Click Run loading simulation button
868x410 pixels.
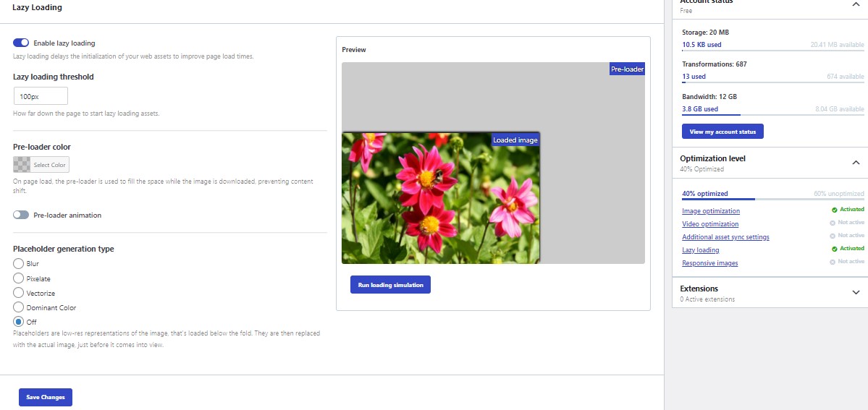tap(390, 285)
